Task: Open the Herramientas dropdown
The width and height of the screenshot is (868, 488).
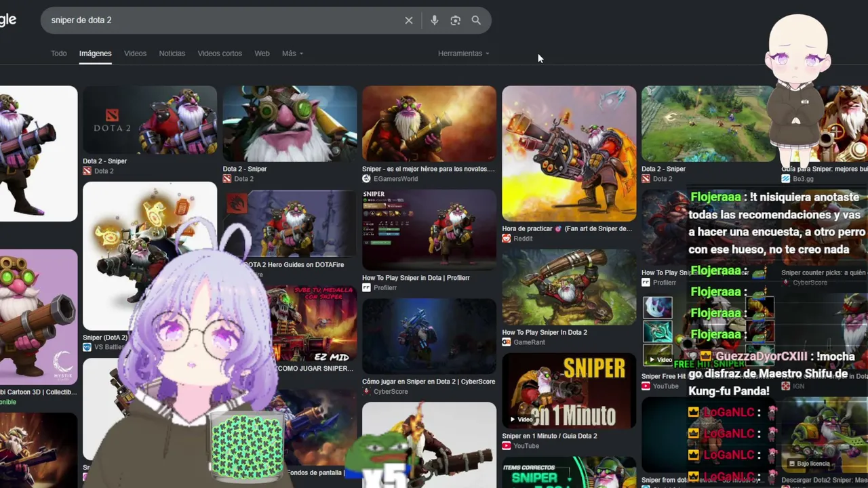Action: [463, 54]
